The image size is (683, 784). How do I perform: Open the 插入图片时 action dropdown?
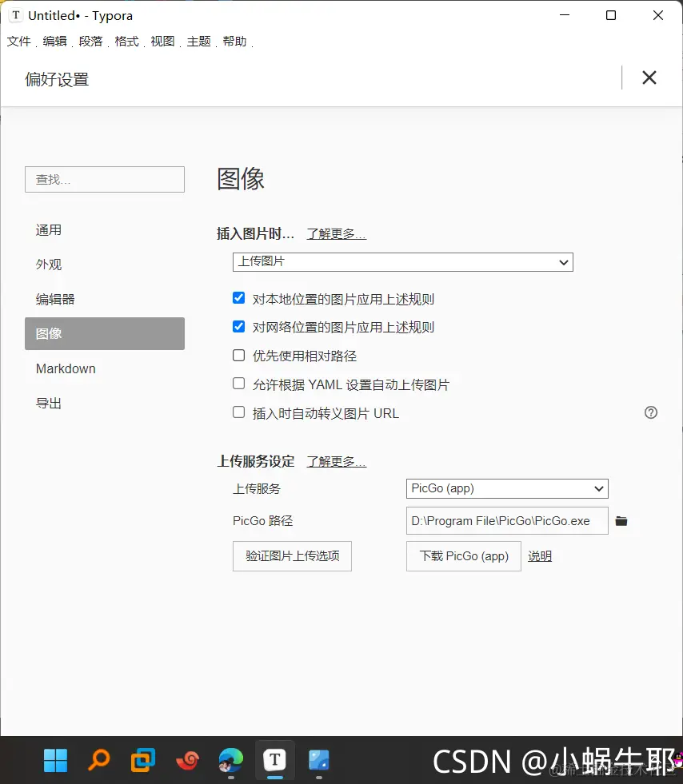coord(402,262)
